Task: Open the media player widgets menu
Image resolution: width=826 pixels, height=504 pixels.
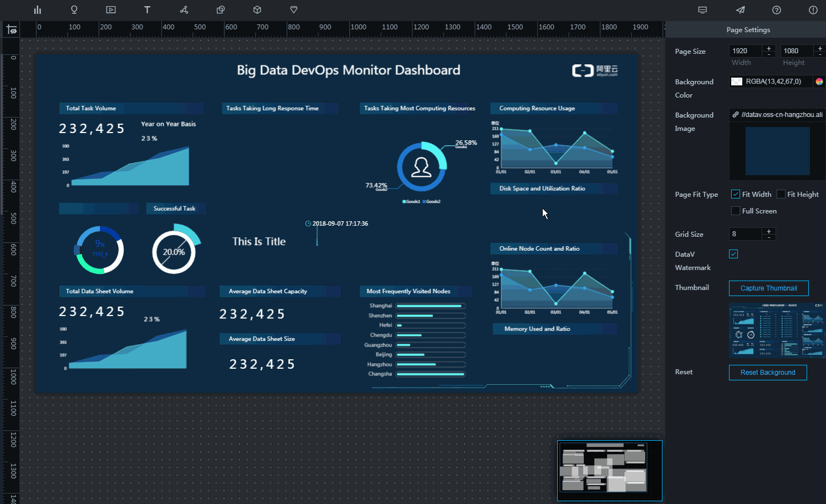Action: 111,10
